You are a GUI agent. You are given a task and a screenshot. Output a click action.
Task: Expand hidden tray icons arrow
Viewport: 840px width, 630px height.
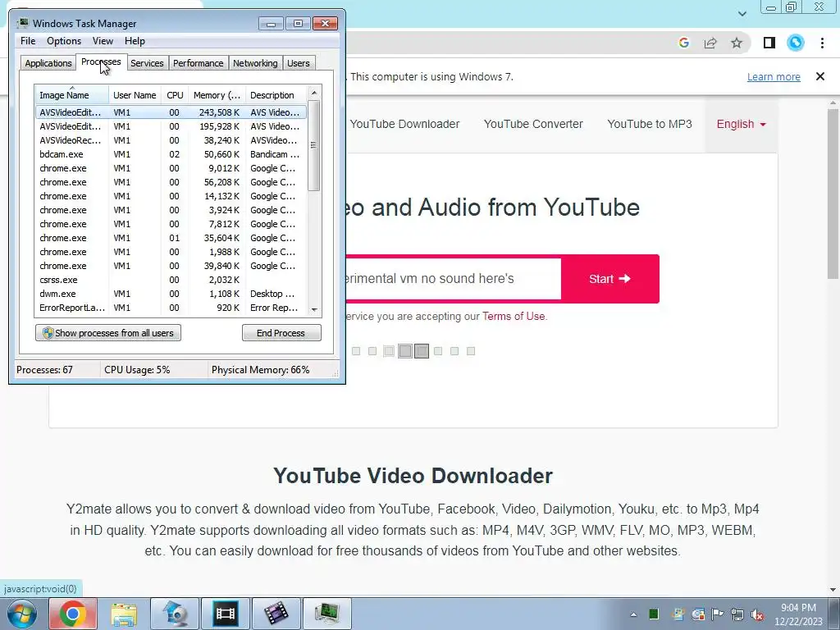pos(634,614)
